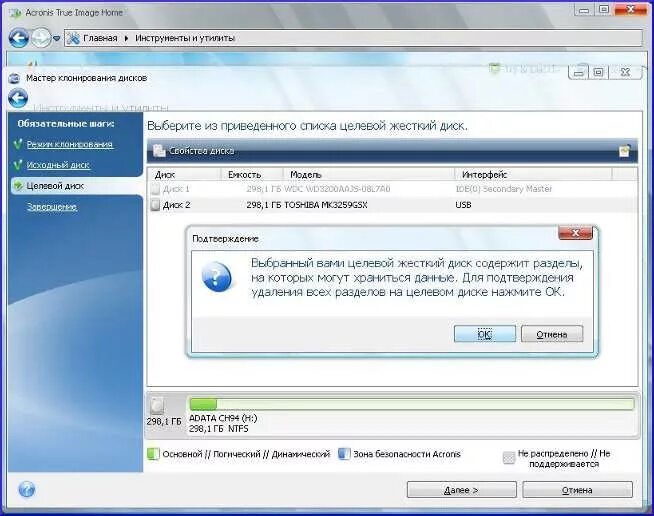The height and width of the screenshot is (516, 654).
Task: Sort by the Модель column header
Action: pos(369,174)
